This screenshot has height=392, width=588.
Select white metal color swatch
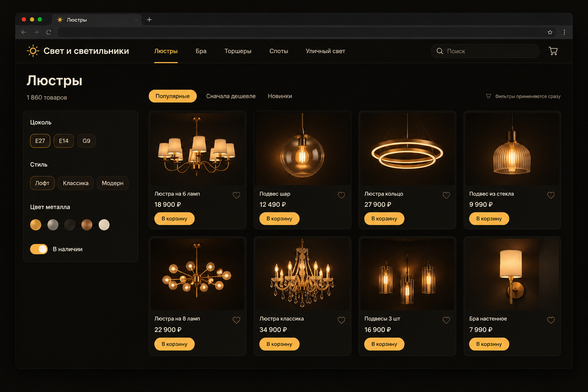click(104, 225)
